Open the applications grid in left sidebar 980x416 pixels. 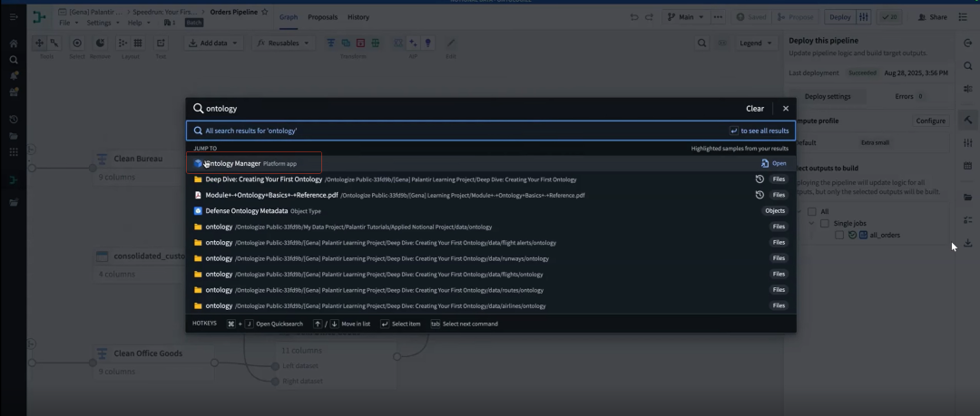click(13, 151)
